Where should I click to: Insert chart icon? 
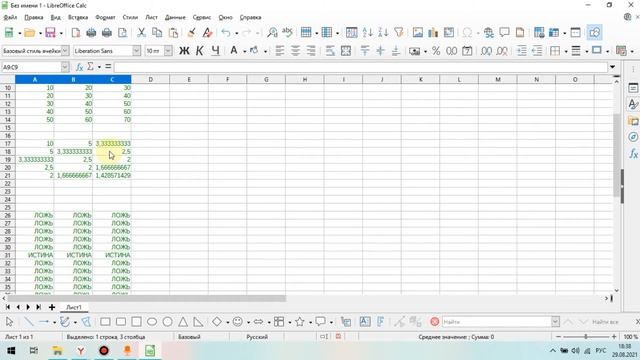coord(433,33)
